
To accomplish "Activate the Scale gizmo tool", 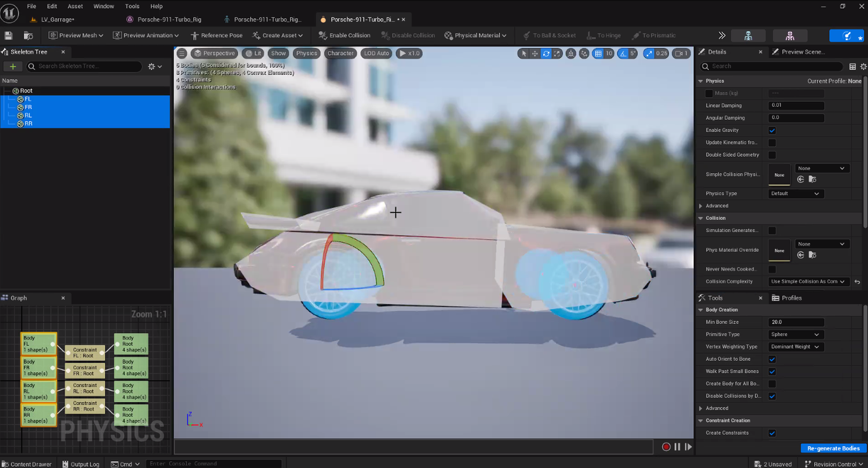I will point(557,53).
